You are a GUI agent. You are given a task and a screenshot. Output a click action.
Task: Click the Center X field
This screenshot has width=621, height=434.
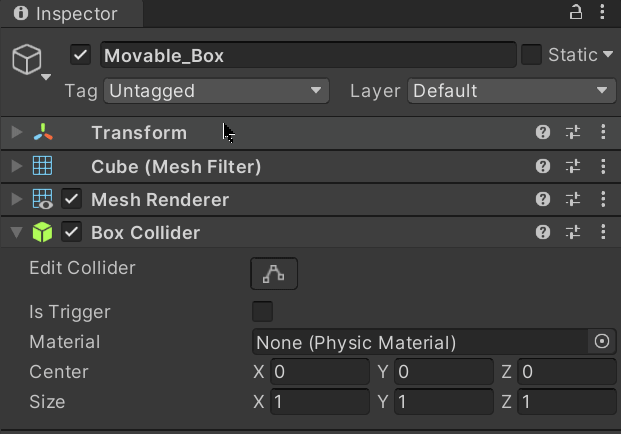point(320,371)
